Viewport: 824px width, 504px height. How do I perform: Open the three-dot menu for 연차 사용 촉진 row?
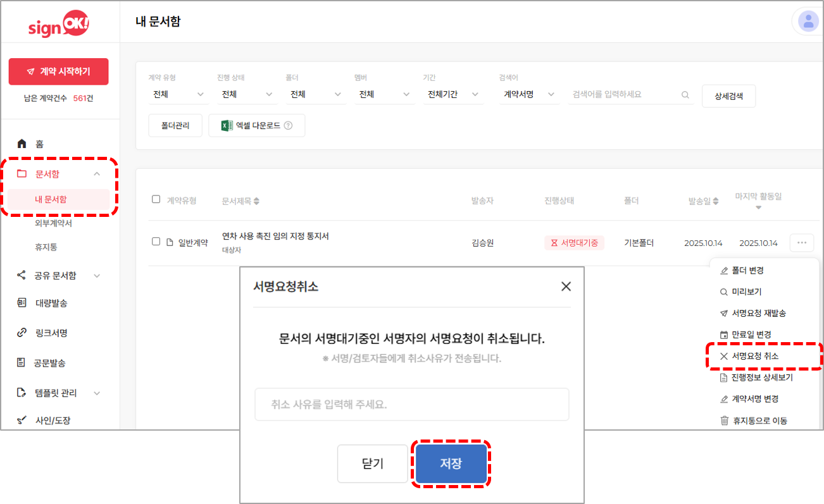(x=802, y=243)
